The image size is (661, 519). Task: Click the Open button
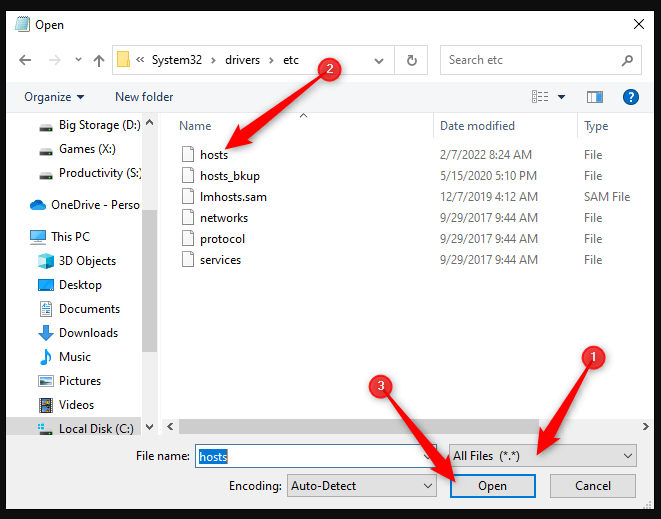click(493, 486)
